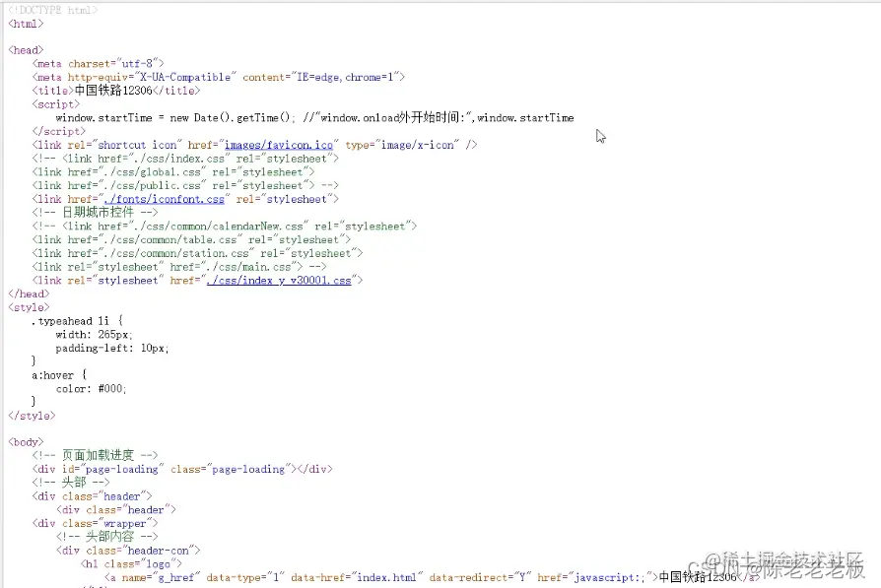
Task: Click the window.startTime script line
Action: pyautogui.click(x=314, y=117)
